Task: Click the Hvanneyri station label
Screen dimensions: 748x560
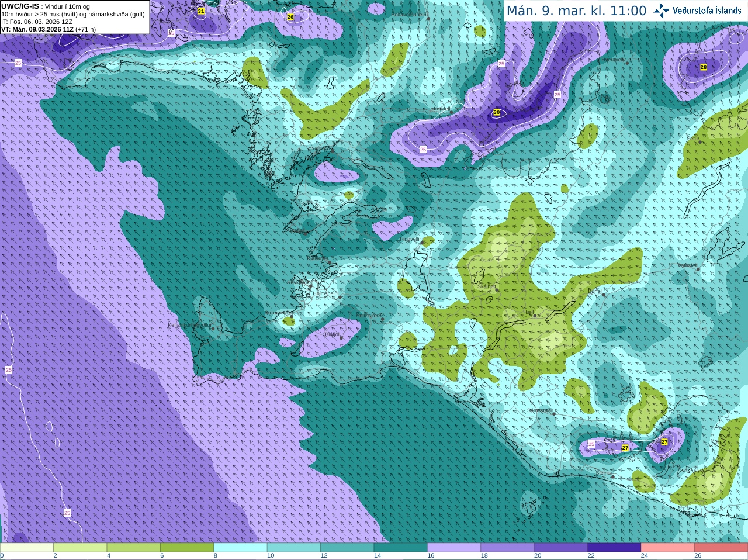Action: pos(320,148)
